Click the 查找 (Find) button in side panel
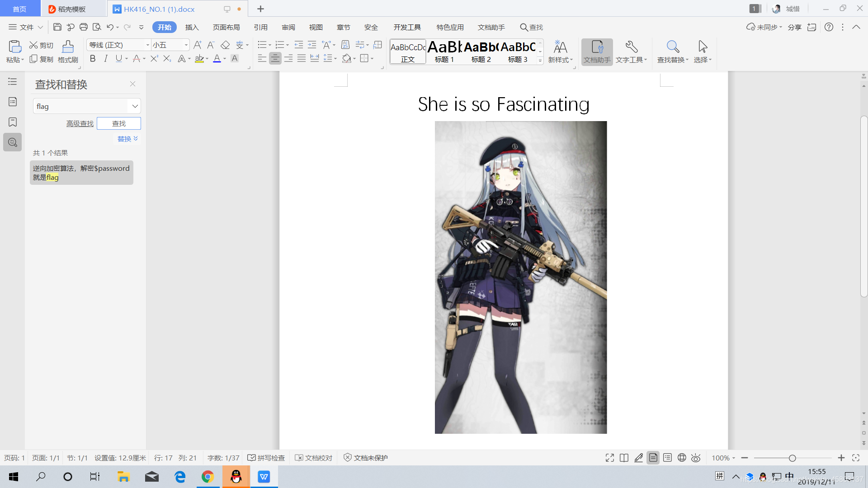The height and width of the screenshot is (488, 868). pyautogui.click(x=119, y=123)
